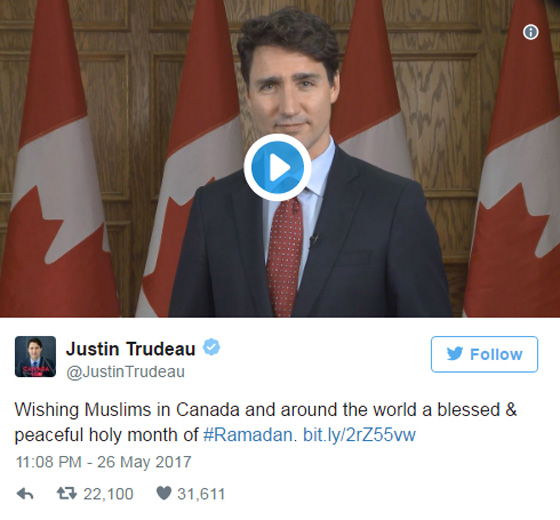The height and width of the screenshot is (520, 560).
Task: Click the leftmost Canadian flag in video
Action: coord(57,159)
